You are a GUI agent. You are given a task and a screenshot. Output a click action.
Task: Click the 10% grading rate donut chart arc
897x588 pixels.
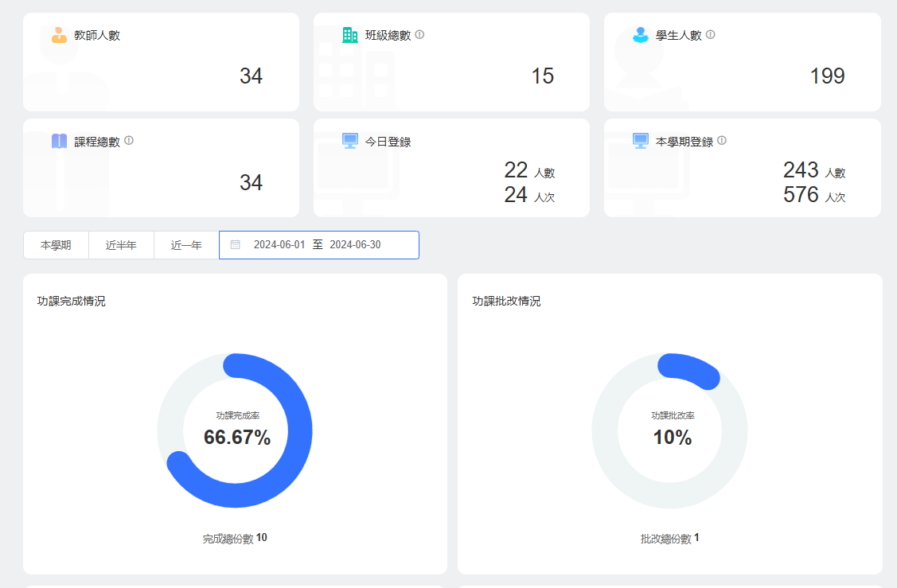(x=689, y=369)
